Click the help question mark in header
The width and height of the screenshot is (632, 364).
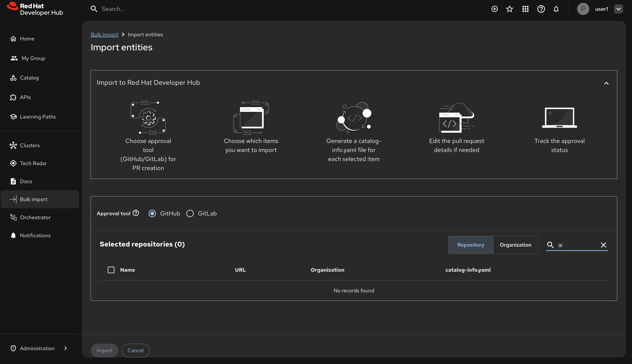pyautogui.click(x=541, y=9)
